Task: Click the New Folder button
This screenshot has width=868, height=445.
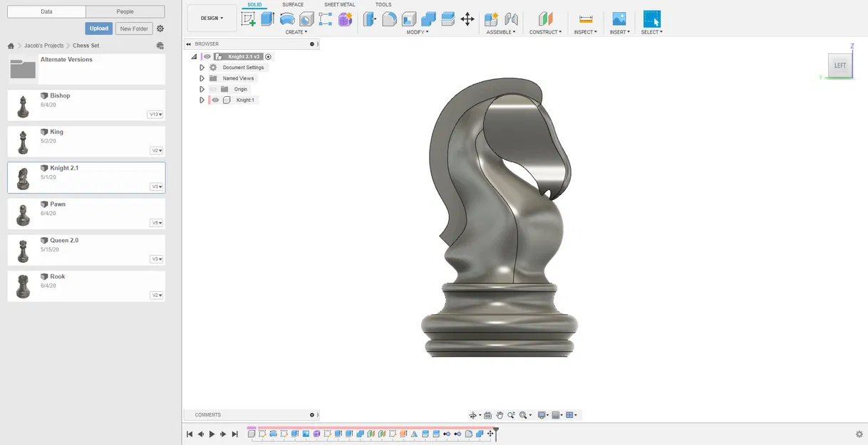Action: tap(133, 28)
